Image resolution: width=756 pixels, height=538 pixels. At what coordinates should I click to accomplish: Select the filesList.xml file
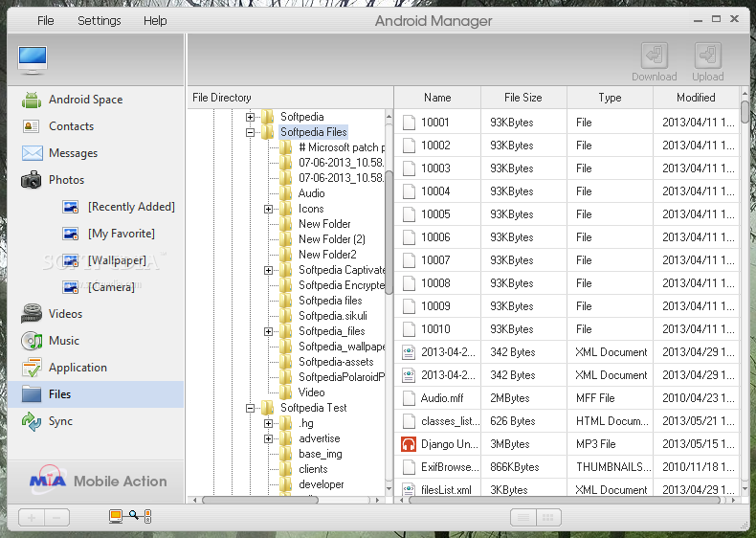567,489
